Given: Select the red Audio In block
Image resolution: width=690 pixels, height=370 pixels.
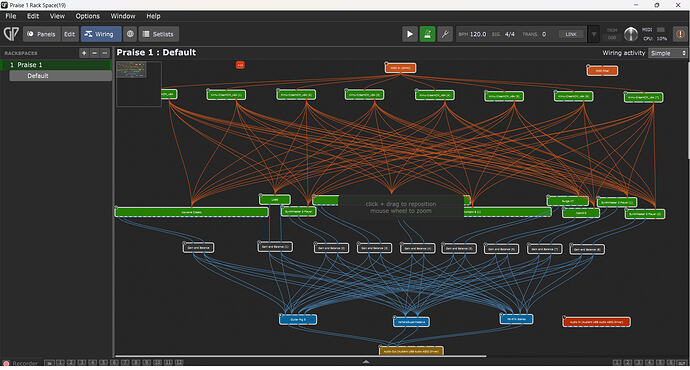Looking at the screenshot, I should (x=596, y=322).
